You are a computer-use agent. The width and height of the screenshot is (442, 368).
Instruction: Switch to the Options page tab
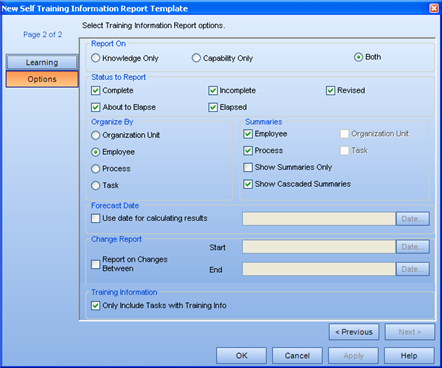42,79
